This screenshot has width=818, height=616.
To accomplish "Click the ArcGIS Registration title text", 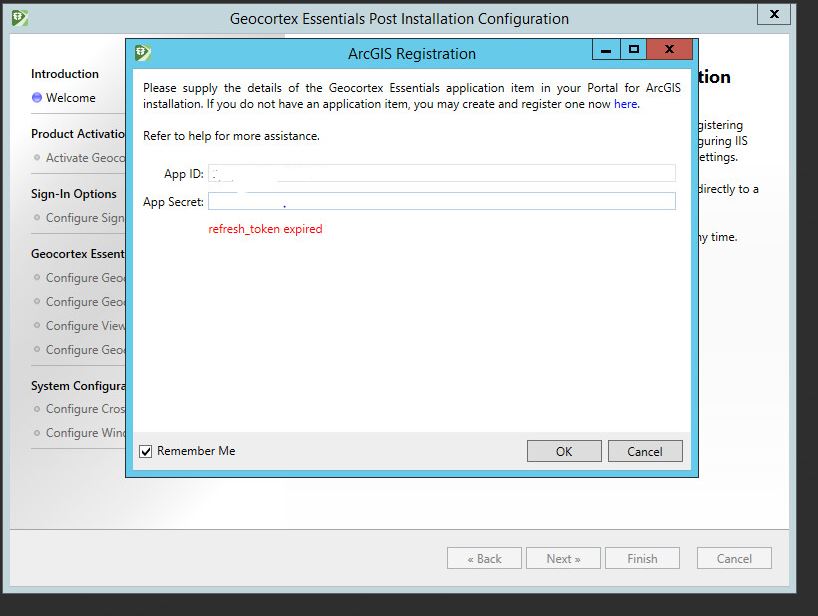I will 412,54.
